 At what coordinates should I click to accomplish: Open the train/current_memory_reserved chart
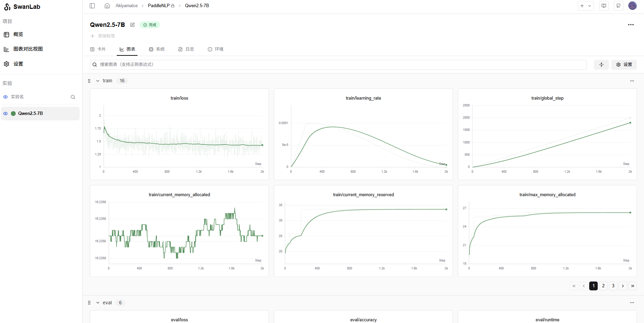pyautogui.click(x=363, y=231)
